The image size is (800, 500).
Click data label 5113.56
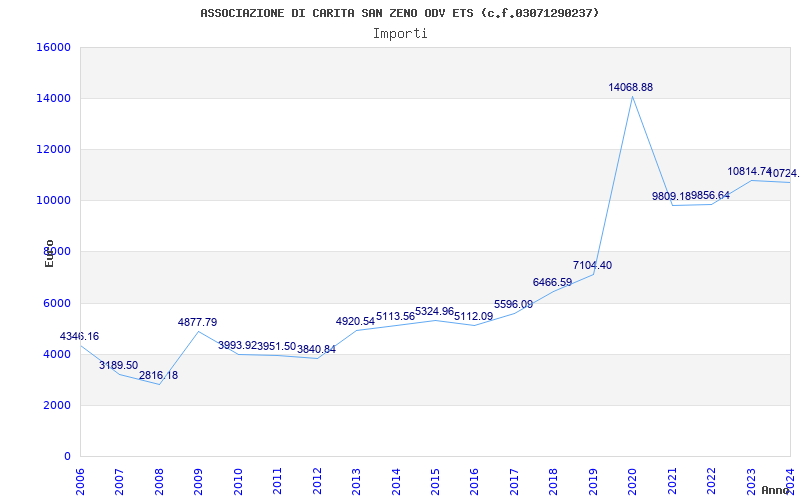pos(395,316)
